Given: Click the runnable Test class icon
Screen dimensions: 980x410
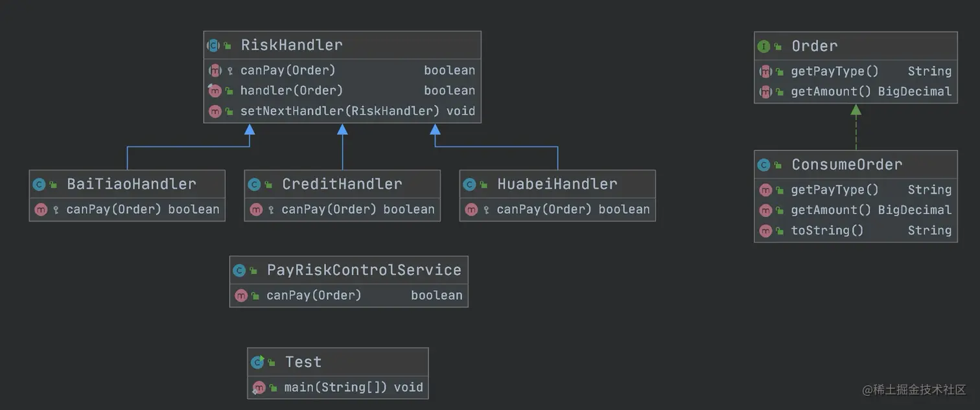Looking at the screenshot, I should [258, 363].
